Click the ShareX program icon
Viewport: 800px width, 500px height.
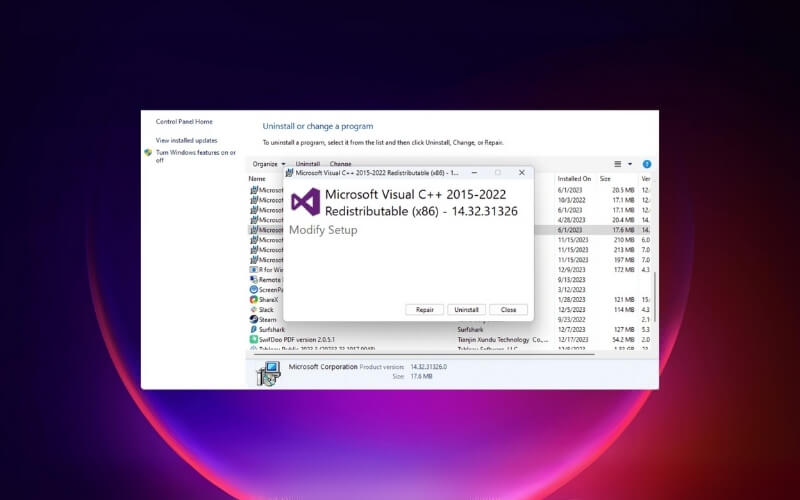254,299
